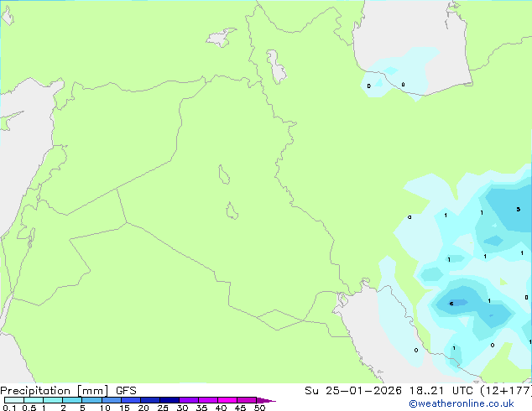
Task: Click the above-50 arrow tip of legend
Action: tap(266, 400)
